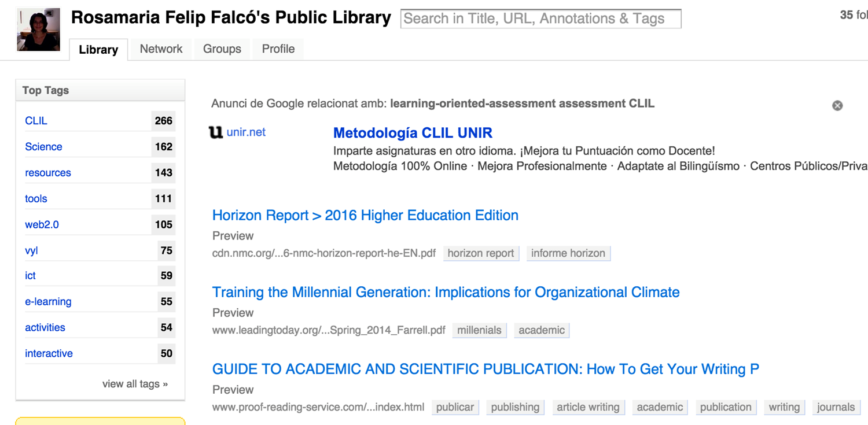The width and height of the screenshot is (868, 425).
Task: Open Training the Millennial Generation article
Action: 446,293
